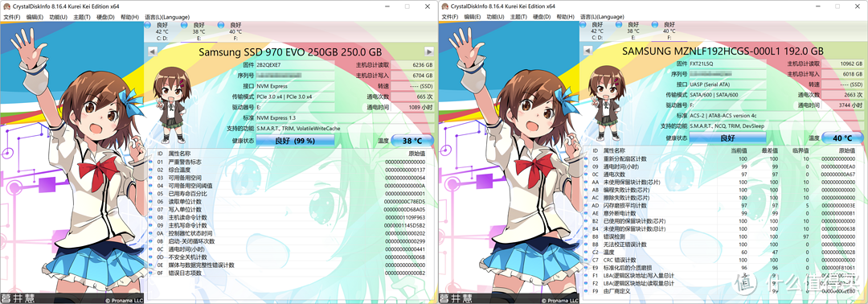The width and height of the screenshot is (868, 304).
Task: Open 文件(F) menu in right MZNLF192 window
Action: (449, 17)
